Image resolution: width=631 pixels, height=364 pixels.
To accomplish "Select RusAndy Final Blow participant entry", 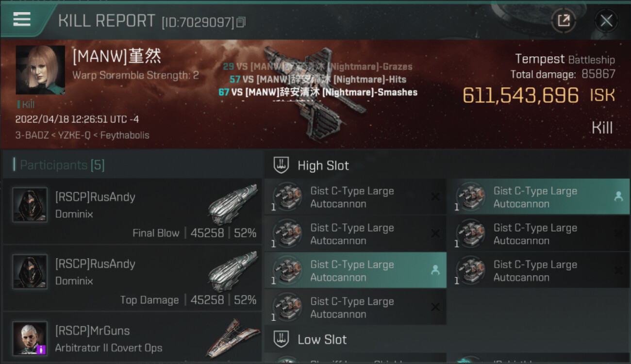I will (132, 211).
